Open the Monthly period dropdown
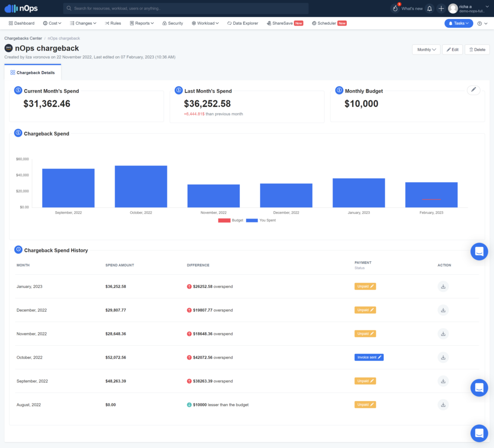The width and height of the screenshot is (494, 448). coord(426,50)
